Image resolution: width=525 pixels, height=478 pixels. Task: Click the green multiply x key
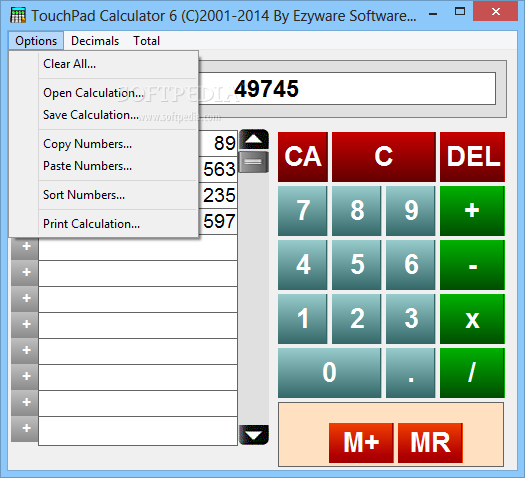click(x=472, y=319)
